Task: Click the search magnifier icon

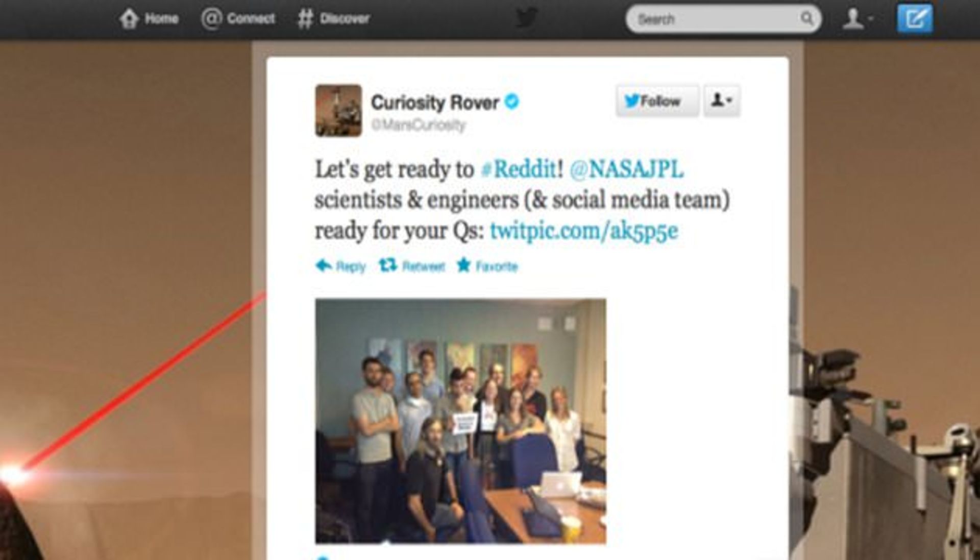Action: pyautogui.click(x=806, y=18)
